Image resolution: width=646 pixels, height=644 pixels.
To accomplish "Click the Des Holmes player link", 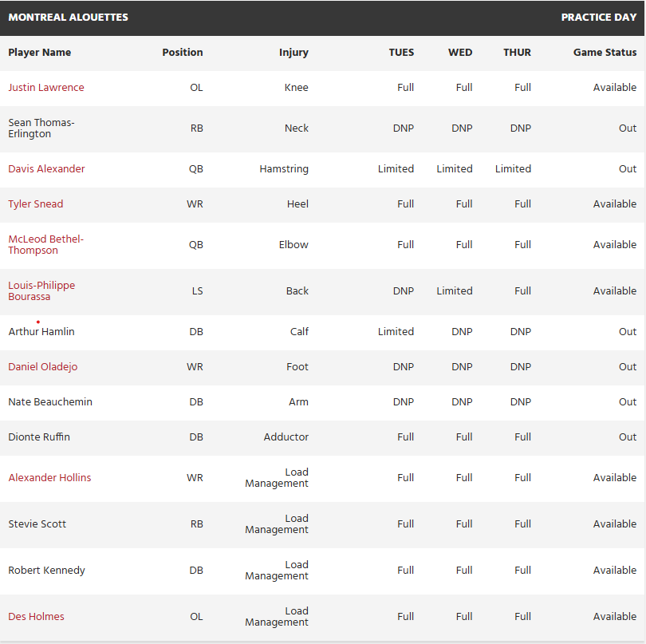I will click(36, 617).
